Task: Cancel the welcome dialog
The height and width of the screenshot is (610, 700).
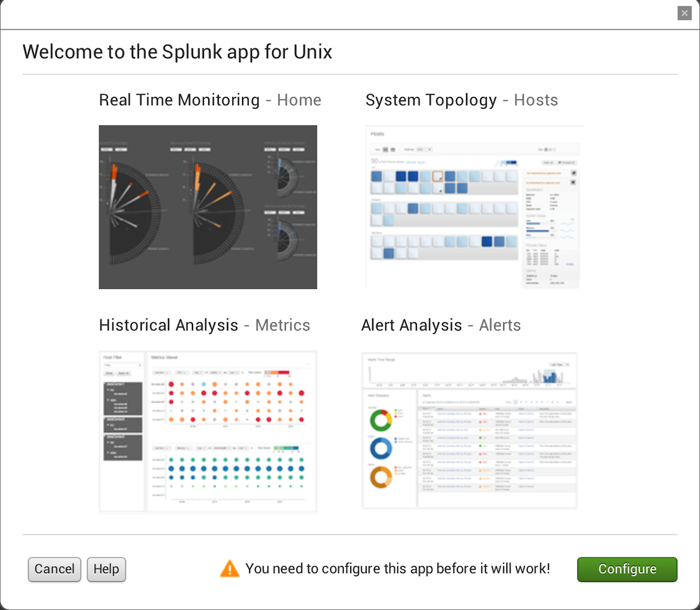Action: click(54, 569)
